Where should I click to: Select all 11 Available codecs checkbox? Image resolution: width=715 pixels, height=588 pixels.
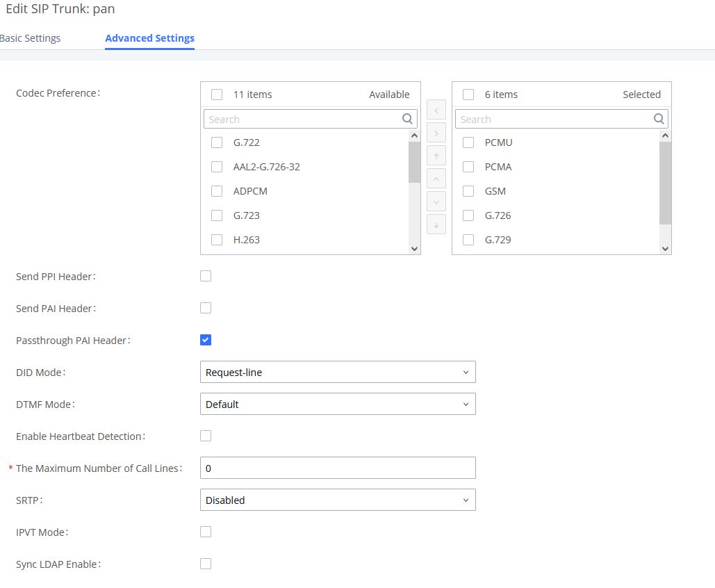click(217, 95)
